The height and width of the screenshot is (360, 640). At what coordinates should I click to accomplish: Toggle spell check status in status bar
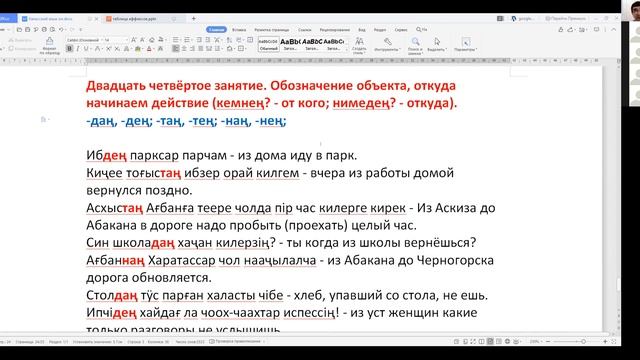236,341
